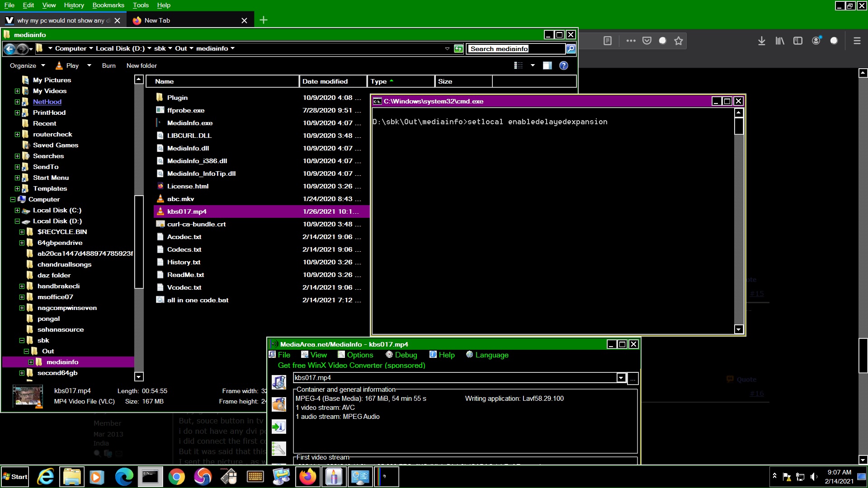Sort files by Date modified column
This screenshot has height=488, width=868.
point(333,81)
